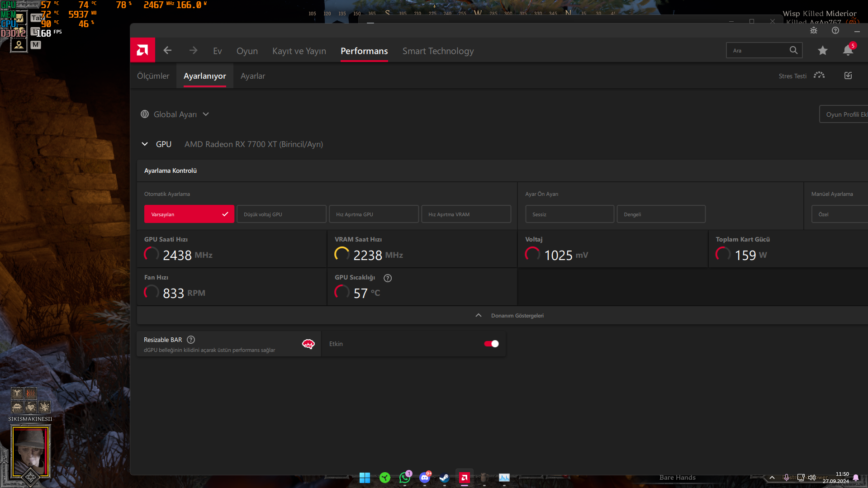
Task: Select Hız Aşırtma GPU preset
Action: [374, 214]
